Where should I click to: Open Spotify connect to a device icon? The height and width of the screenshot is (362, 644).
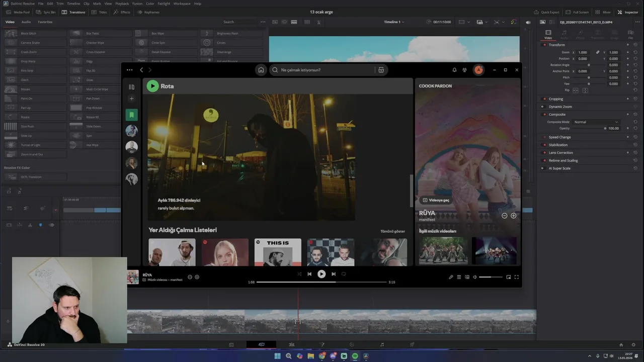point(467,277)
